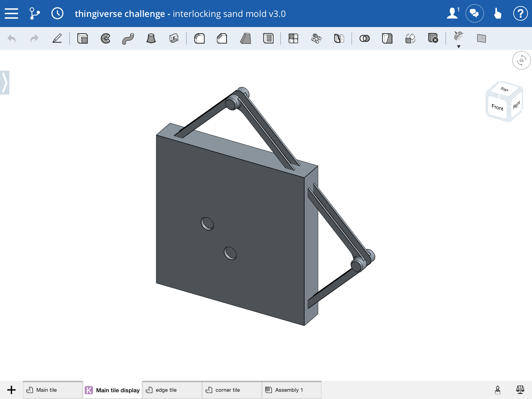Expand the left feature list panel

pos(5,83)
